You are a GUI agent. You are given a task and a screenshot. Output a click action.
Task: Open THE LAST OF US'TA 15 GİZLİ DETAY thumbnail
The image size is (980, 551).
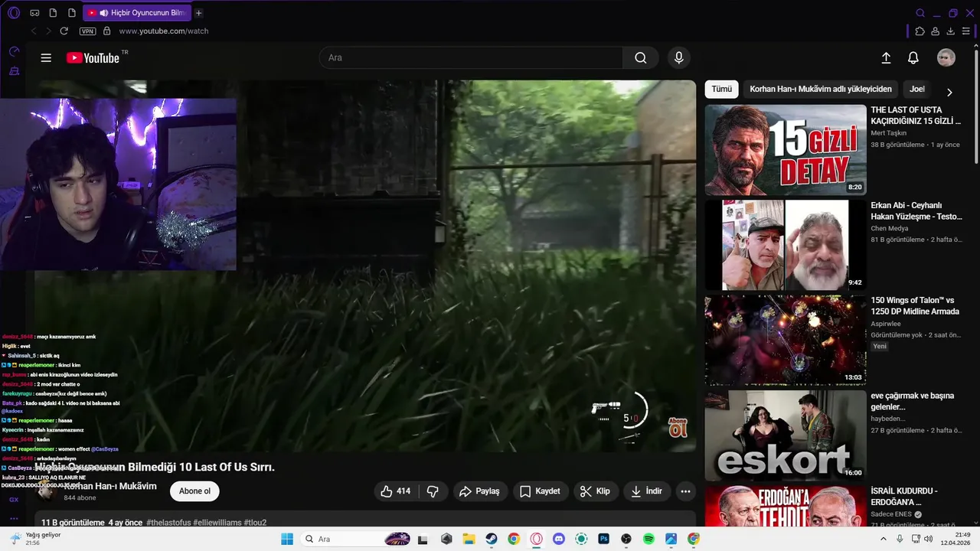(786, 150)
